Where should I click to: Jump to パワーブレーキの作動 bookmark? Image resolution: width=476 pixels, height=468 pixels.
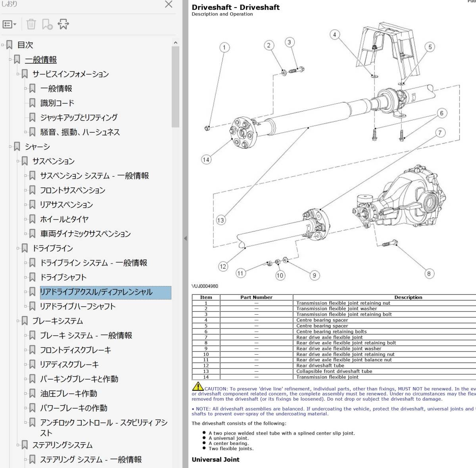click(x=73, y=408)
